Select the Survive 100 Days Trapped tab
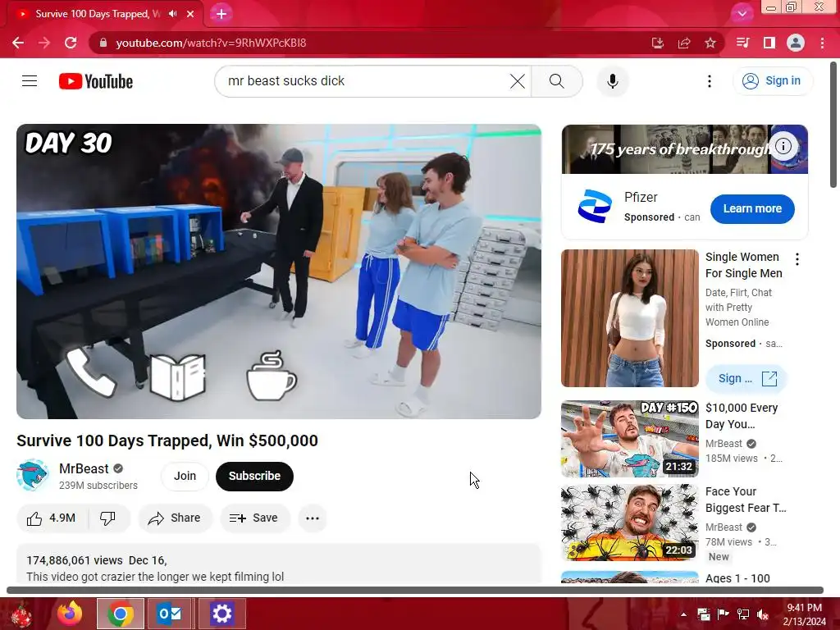840x630 pixels. pyautogui.click(x=98, y=14)
